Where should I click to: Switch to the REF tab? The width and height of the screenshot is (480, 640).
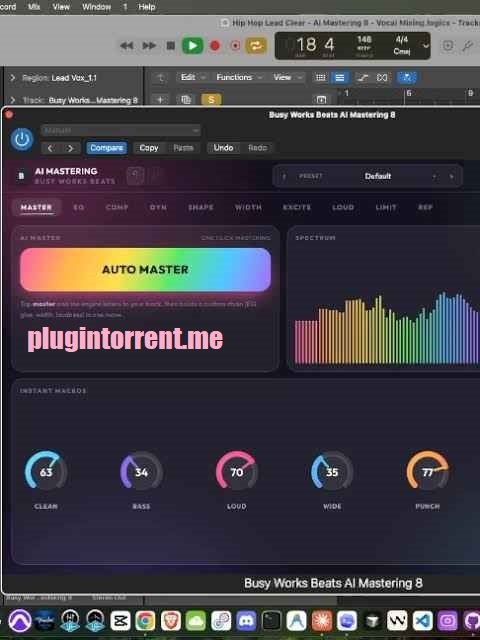point(425,207)
